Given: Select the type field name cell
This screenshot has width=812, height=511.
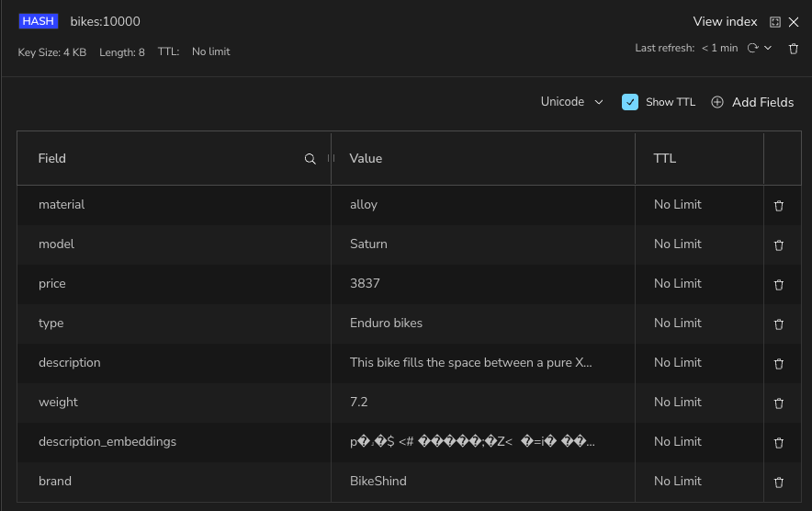Looking at the screenshot, I should point(51,323).
